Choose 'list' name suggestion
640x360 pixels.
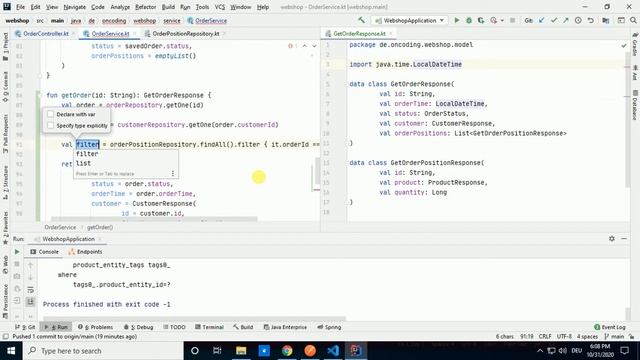coord(126,163)
